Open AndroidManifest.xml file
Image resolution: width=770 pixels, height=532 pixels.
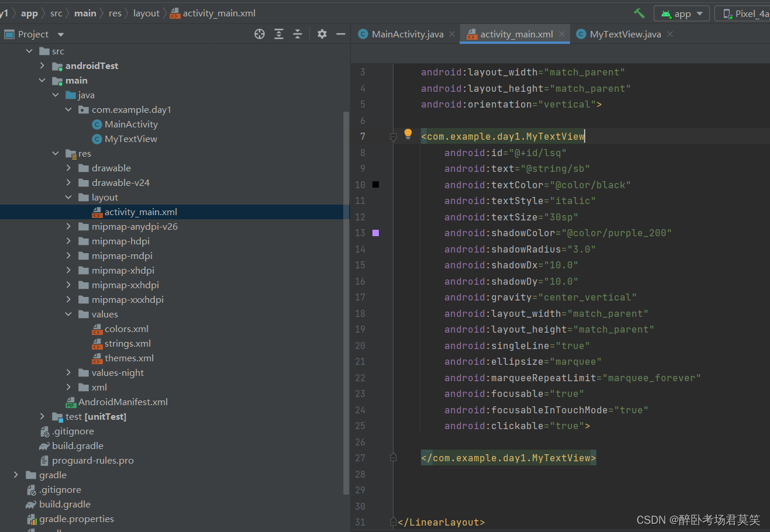117,402
